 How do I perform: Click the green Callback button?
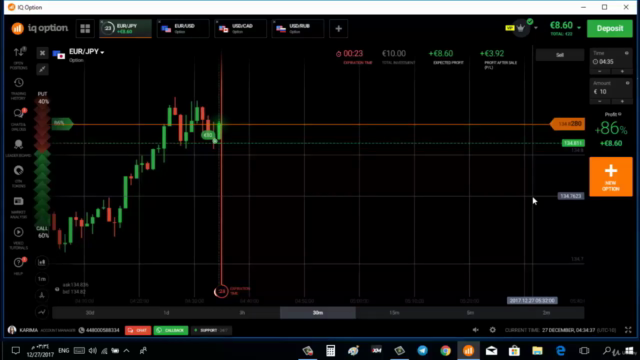coord(171,330)
